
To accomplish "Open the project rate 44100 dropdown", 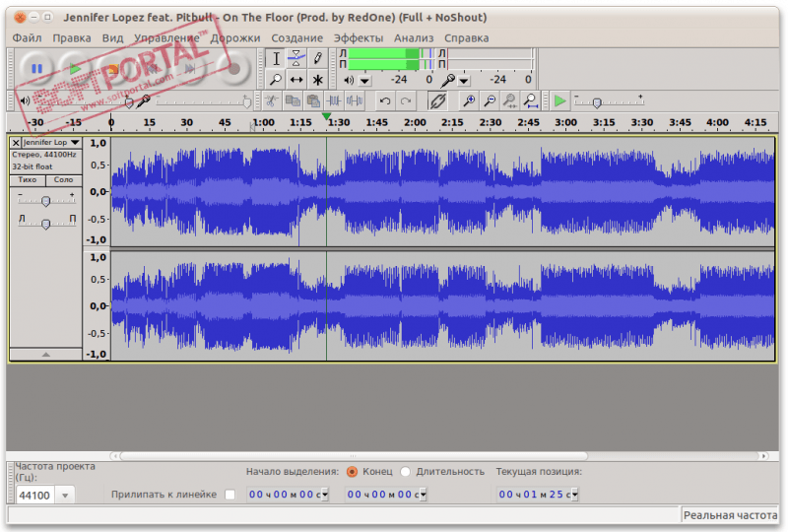I will 65,496.
